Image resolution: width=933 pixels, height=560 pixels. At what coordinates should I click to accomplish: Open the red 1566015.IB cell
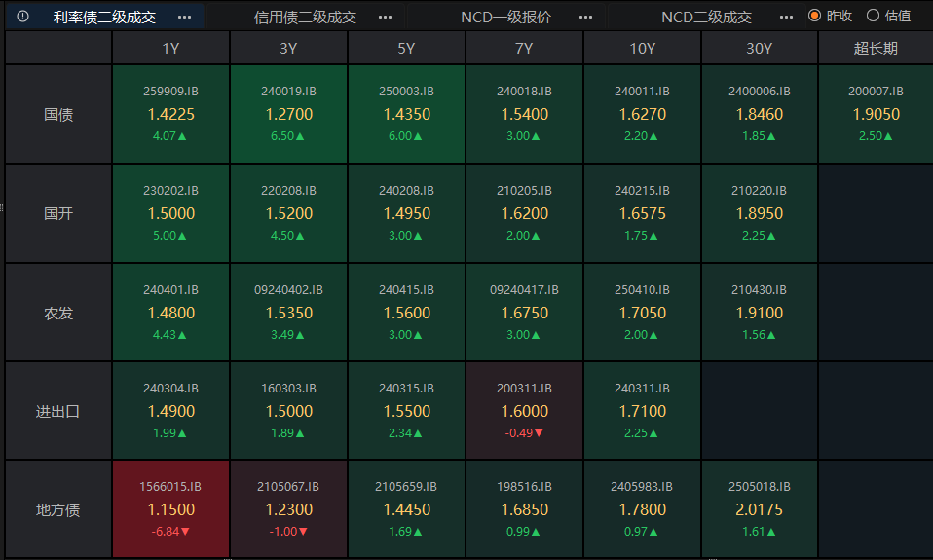point(170,509)
